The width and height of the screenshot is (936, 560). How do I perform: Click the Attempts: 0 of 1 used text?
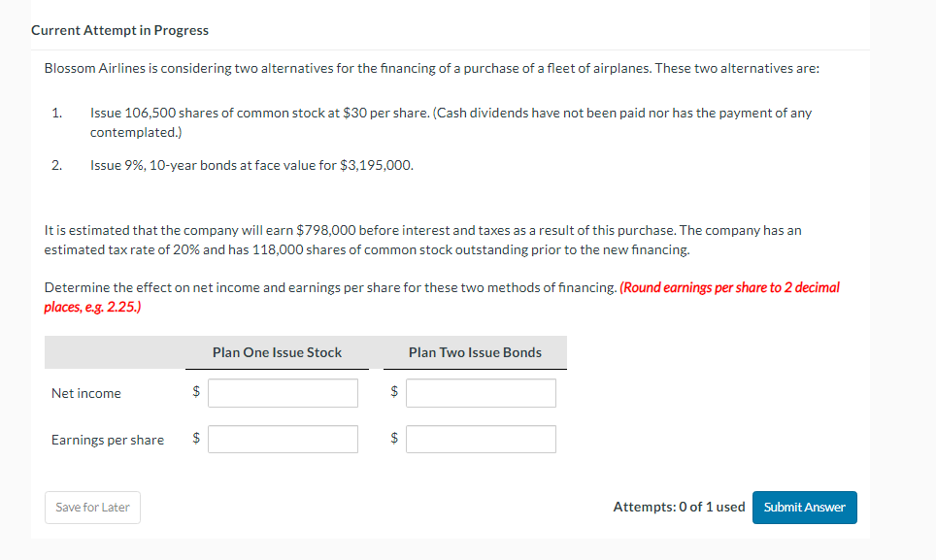[679, 507]
